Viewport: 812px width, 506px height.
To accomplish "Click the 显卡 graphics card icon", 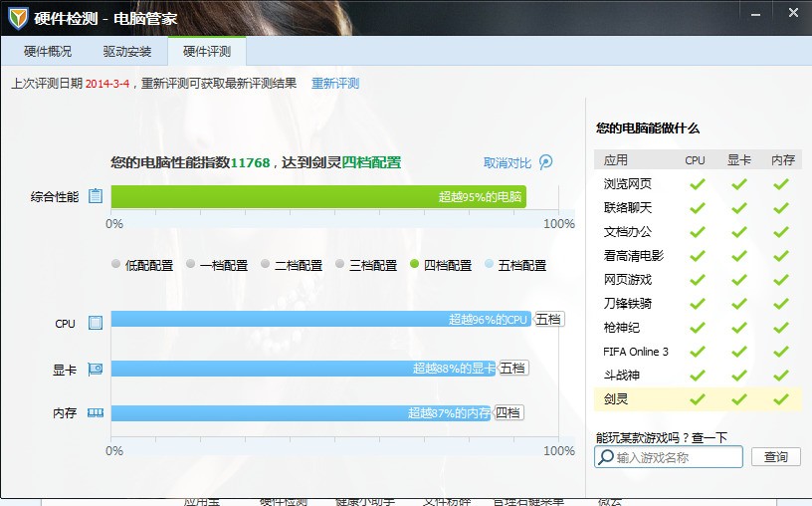I will point(96,370).
